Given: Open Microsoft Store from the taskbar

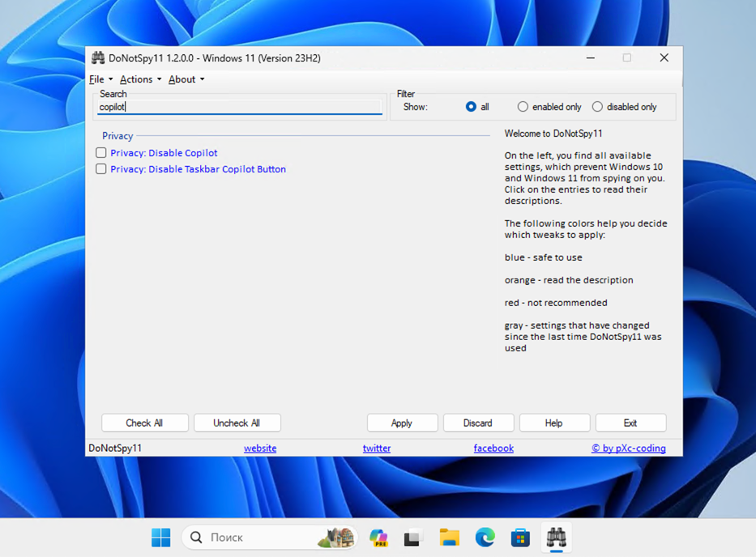Looking at the screenshot, I should [520, 538].
